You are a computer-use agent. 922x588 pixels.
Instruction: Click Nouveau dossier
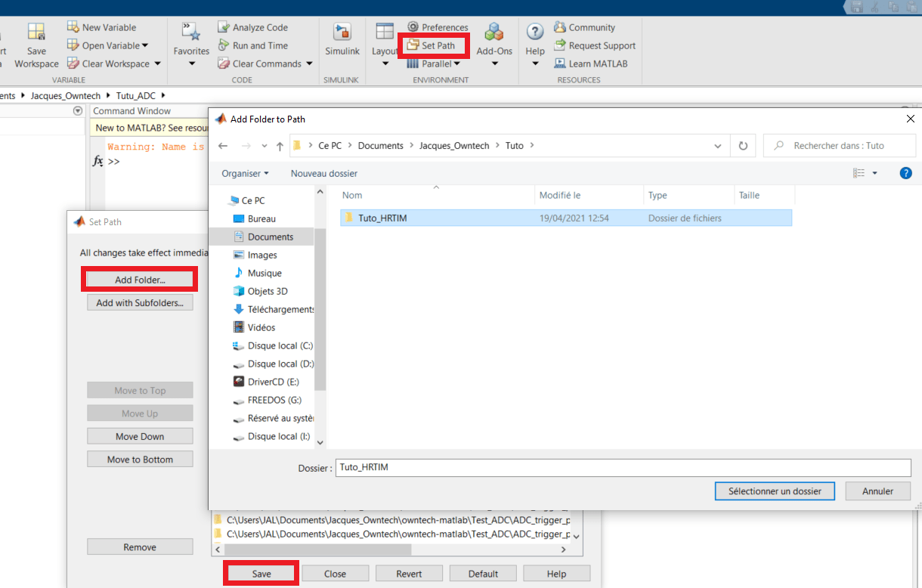coord(324,173)
